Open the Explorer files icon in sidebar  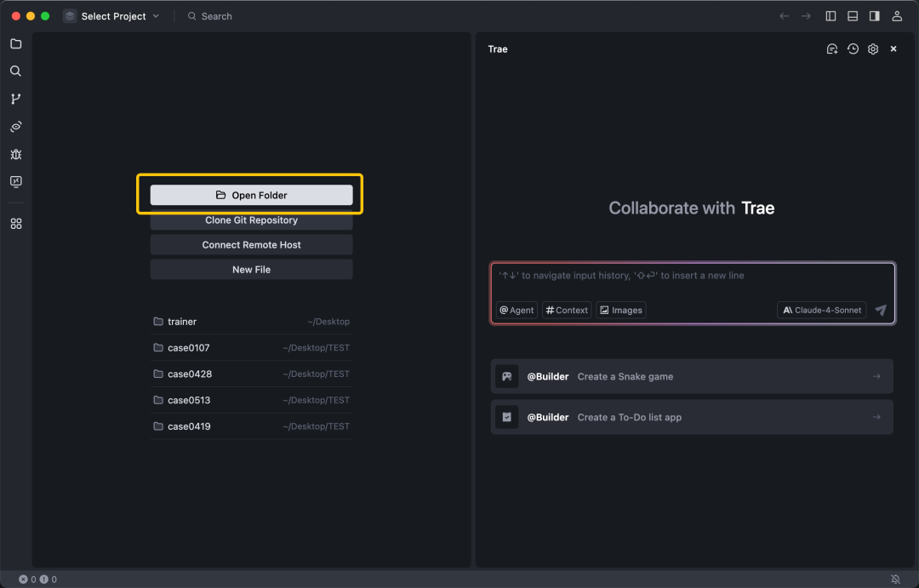tap(15, 43)
